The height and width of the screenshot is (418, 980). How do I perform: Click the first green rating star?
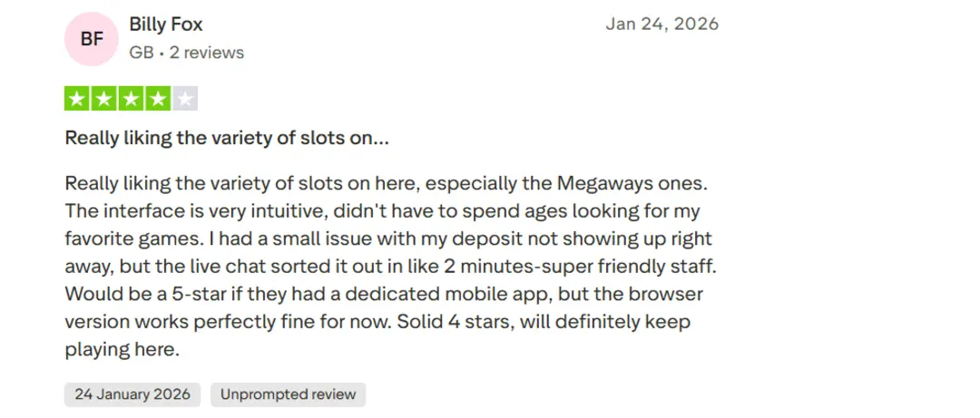pyautogui.click(x=76, y=98)
